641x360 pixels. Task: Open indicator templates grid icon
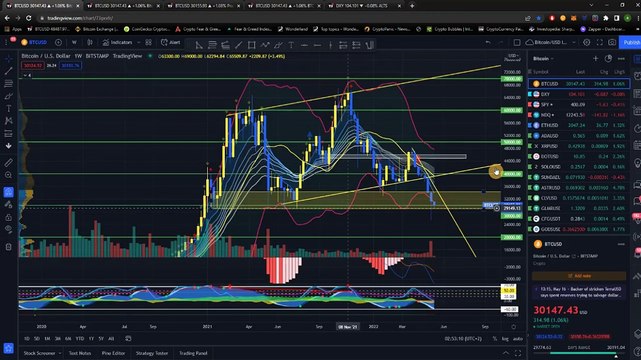(148, 42)
